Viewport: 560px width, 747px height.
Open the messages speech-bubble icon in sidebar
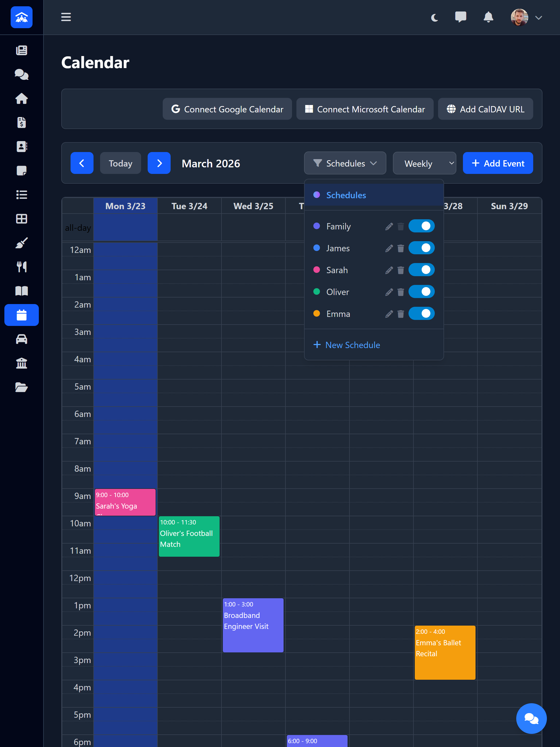point(22,75)
